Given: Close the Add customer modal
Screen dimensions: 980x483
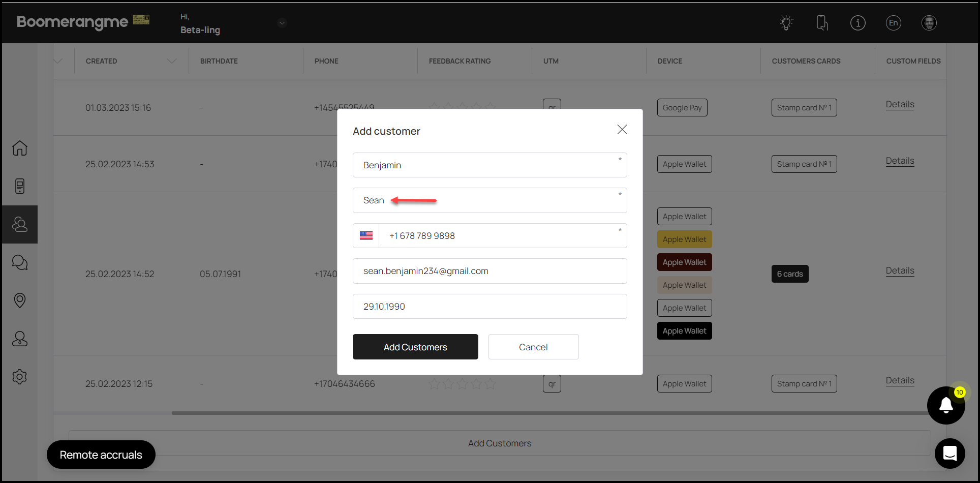Looking at the screenshot, I should click(622, 130).
